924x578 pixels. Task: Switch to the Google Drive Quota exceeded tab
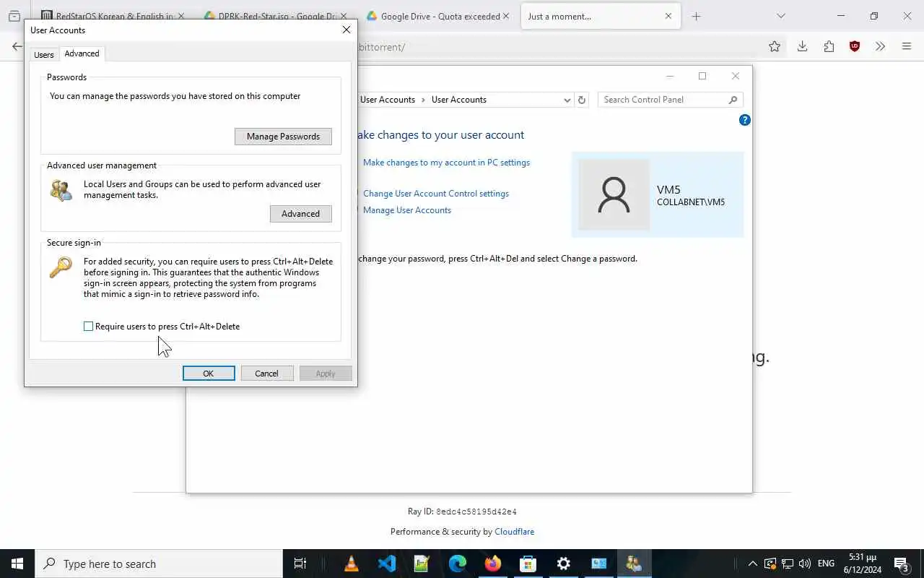click(438, 16)
